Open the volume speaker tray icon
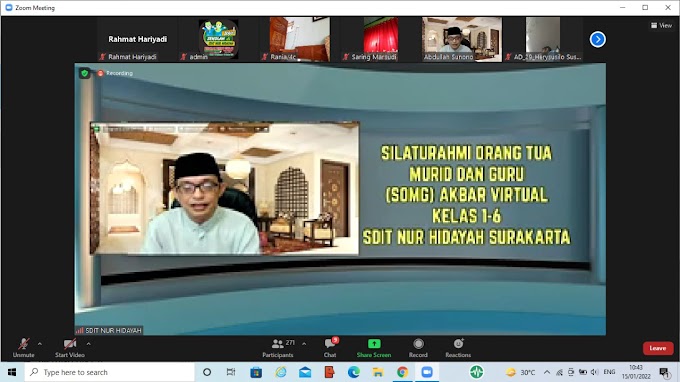Viewport: 680px width, 382px height. click(595, 372)
